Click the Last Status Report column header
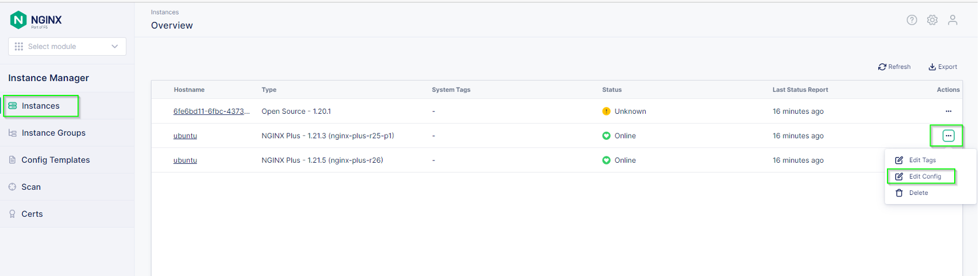980x276 pixels. [800, 90]
